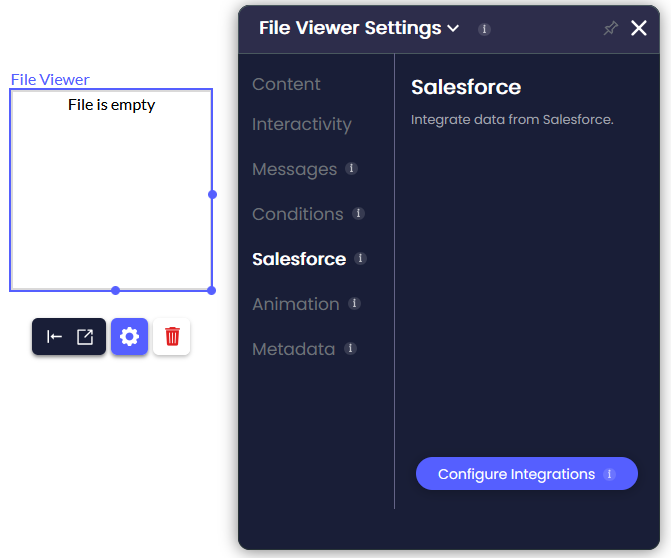The height and width of the screenshot is (558, 671).
Task: Open the Content settings tab
Action: 286,84
